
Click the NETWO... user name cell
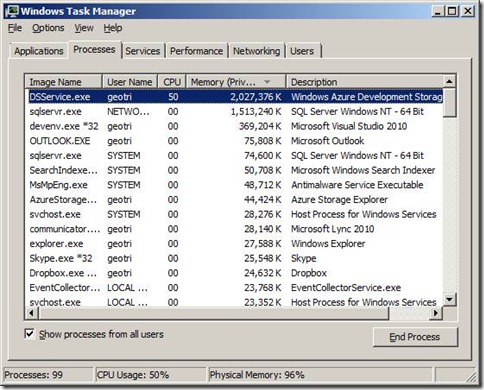tap(128, 112)
